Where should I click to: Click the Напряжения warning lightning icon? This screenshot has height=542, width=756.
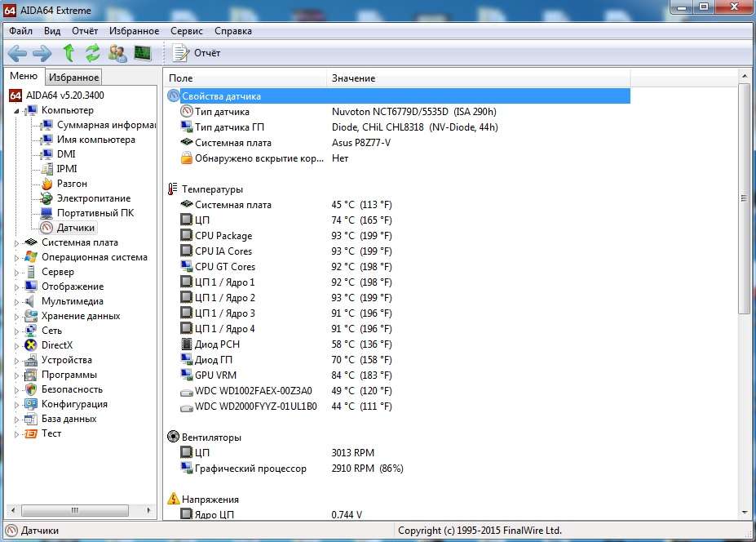(173, 499)
